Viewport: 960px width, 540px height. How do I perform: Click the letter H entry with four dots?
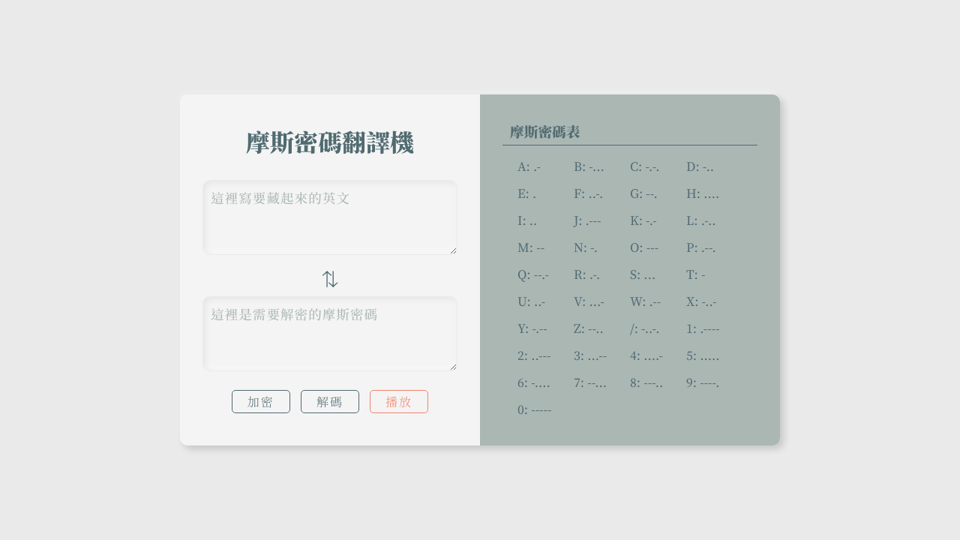pyautogui.click(x=702, y=194)
